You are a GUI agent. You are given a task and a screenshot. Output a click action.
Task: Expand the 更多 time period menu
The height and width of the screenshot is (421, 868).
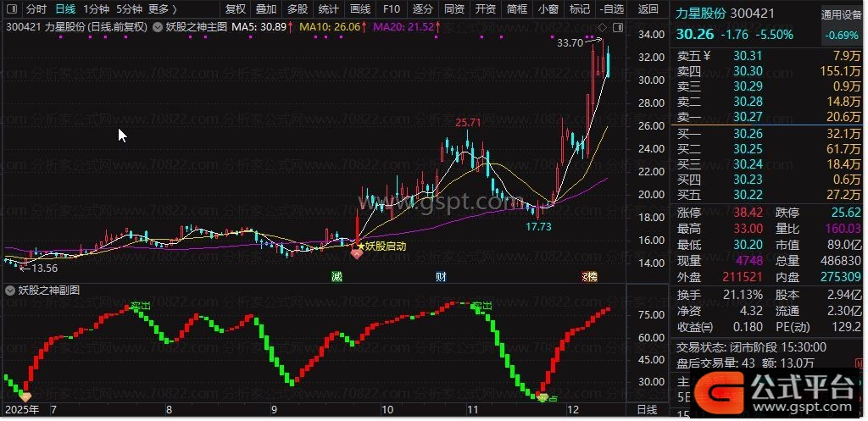click(162, 9)
